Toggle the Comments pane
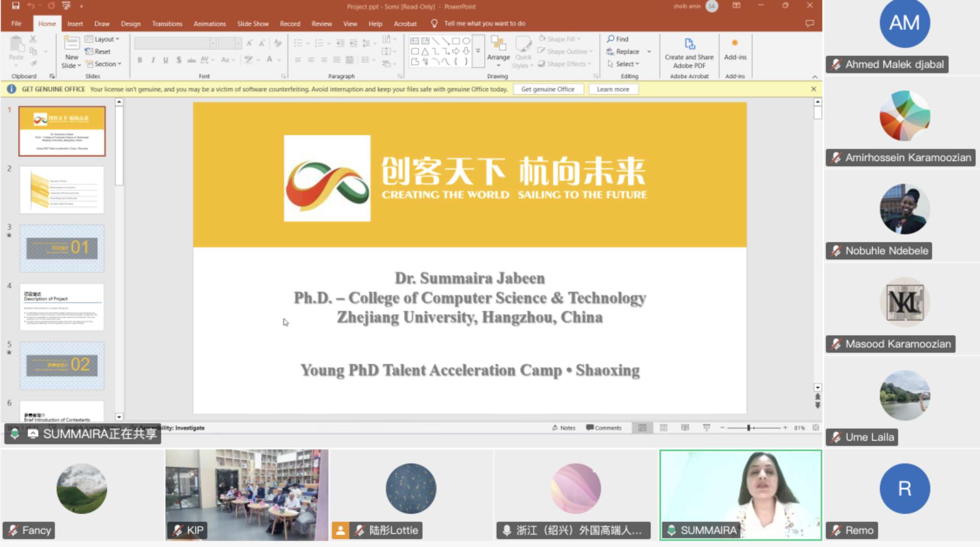Viewport: 980px width, 547px height. 604,428
